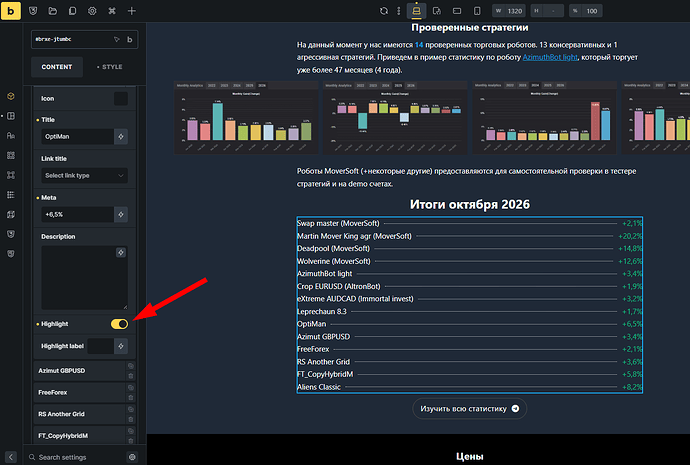Click the canvas width field 1320
Viewport: 690px width, 465px height.
[x=509, y=11]
